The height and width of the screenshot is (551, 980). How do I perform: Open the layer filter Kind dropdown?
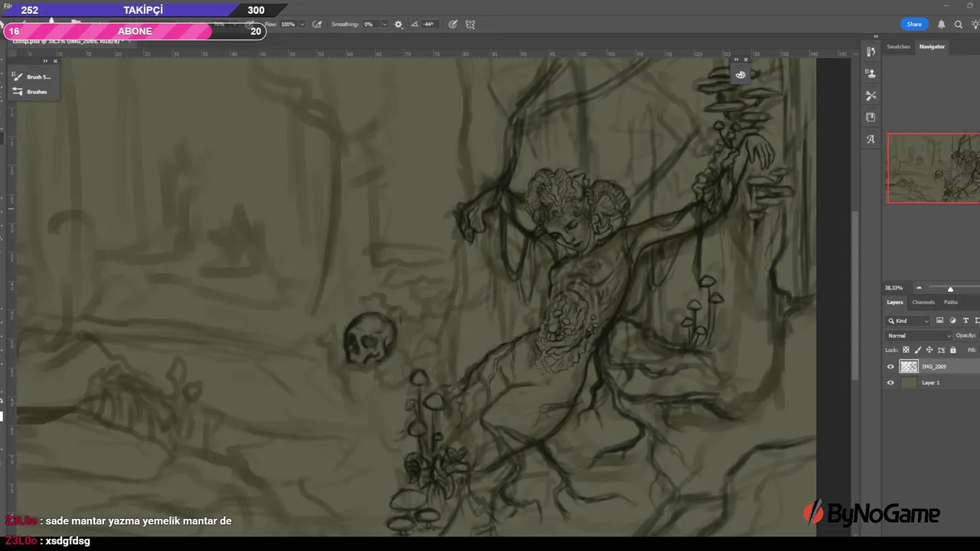(x=909, y=321)
